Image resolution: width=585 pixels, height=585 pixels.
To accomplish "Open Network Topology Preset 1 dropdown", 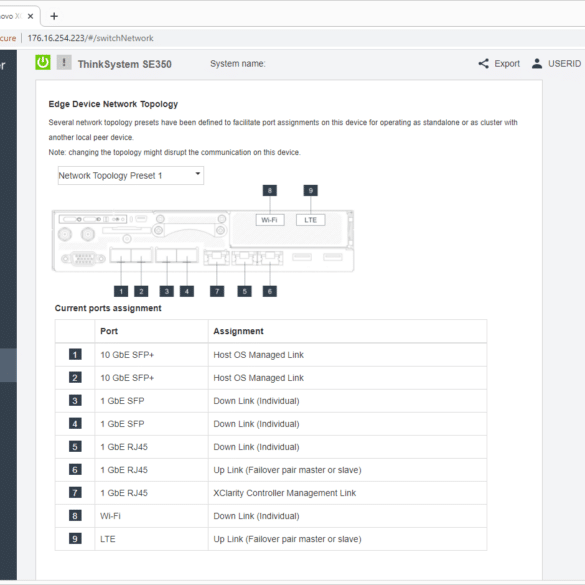I will (x=131, y=175).
